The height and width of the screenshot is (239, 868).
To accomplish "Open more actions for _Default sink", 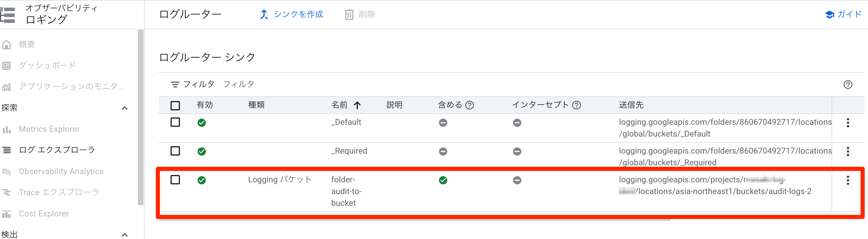I will pos(848,122).
